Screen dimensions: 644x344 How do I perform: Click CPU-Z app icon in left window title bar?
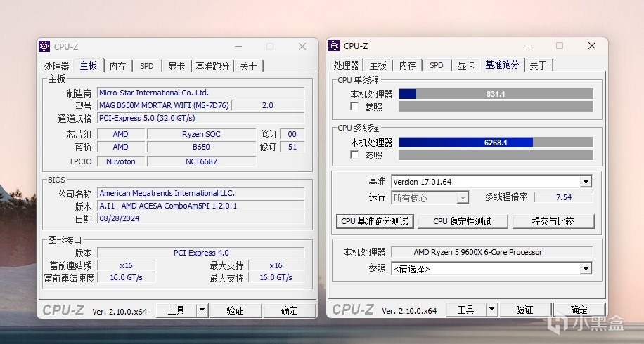click(x=44, y=46)
